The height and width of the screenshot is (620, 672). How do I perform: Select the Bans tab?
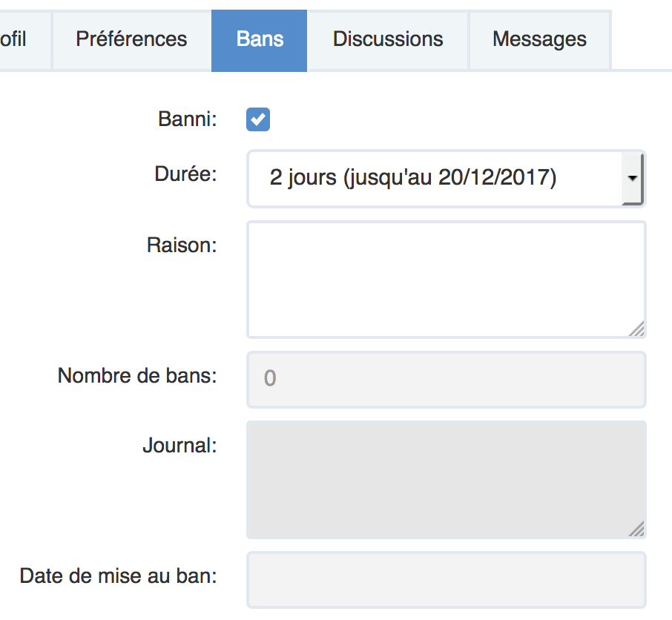[260, 39]
